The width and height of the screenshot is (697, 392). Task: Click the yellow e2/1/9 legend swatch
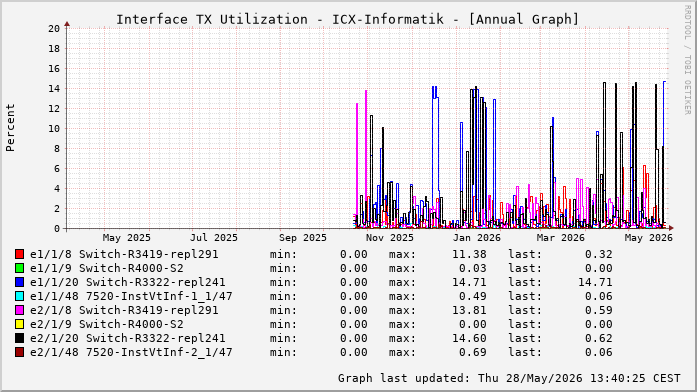pyautogui.click(x=20, y=324)
